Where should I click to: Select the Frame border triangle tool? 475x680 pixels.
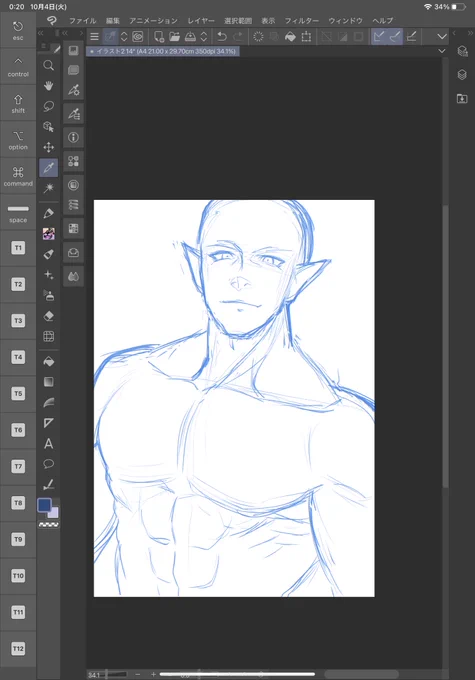coord(49,423)
